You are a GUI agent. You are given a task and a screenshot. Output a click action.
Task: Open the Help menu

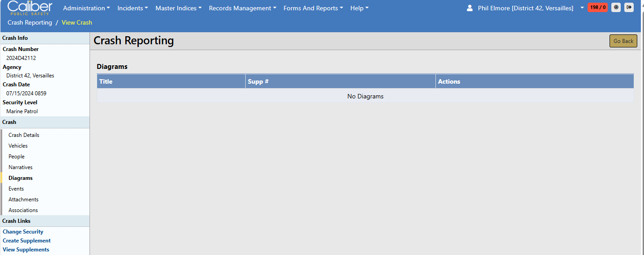(359, 8)
